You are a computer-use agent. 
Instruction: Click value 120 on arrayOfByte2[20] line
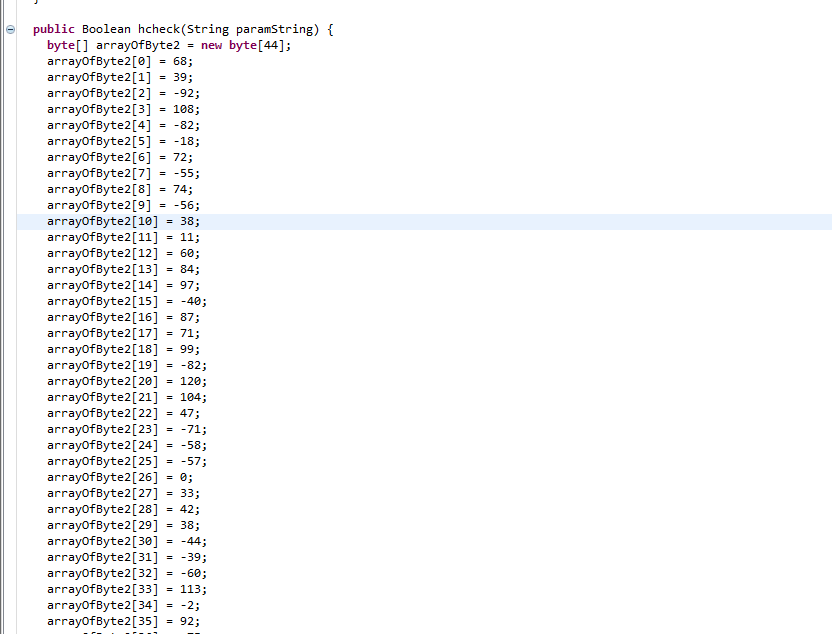pos(191,381)
